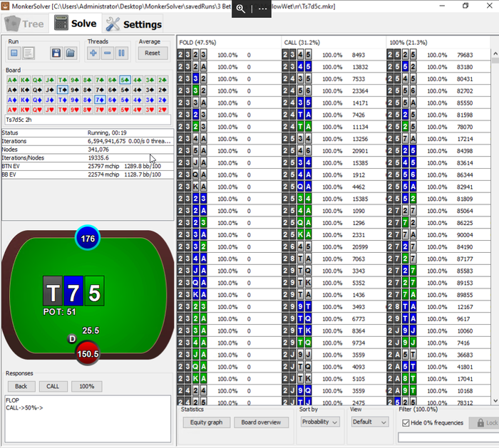Image resolution: width=499 pixels, height=448 pixels.
Task: Toggle Hide 0% frequencies checkbox
Action: coord(406,423)
